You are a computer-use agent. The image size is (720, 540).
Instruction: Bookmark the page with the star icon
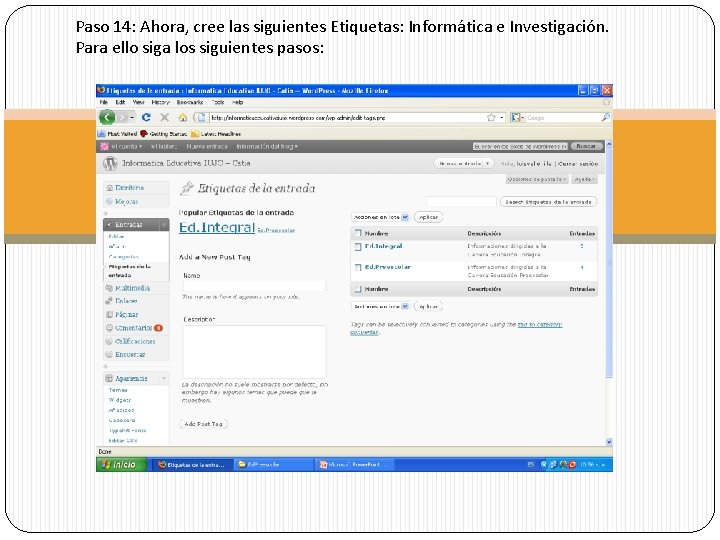pyautogui.click(x=491, y=118)
